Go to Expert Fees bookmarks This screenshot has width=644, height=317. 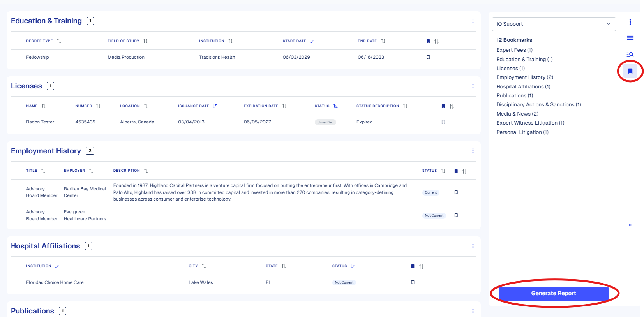click(x=514, y=50)
